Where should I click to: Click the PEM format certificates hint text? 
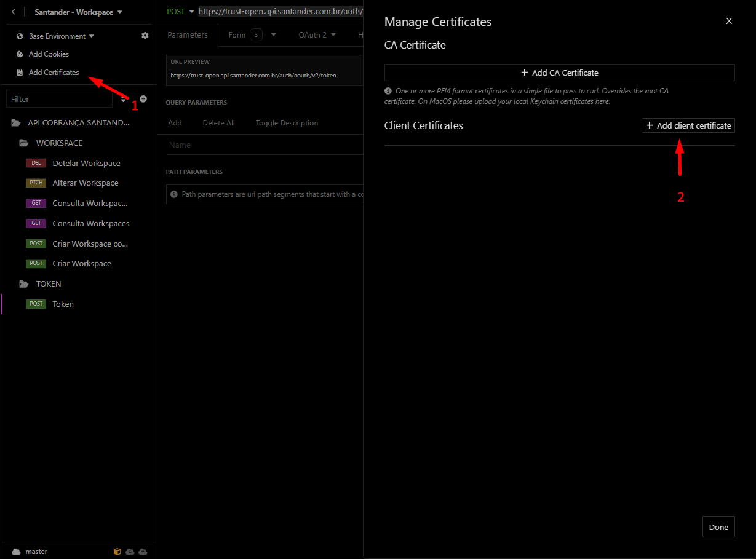pos(527,96)
